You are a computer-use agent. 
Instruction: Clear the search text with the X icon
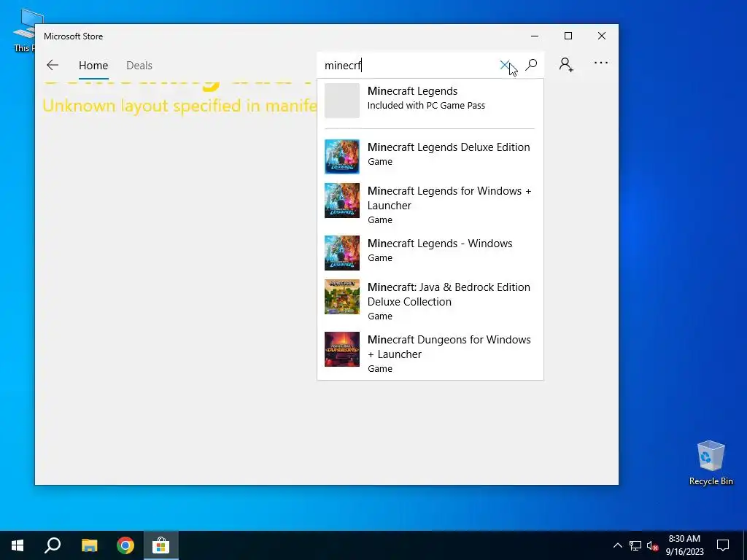(505, 65)
